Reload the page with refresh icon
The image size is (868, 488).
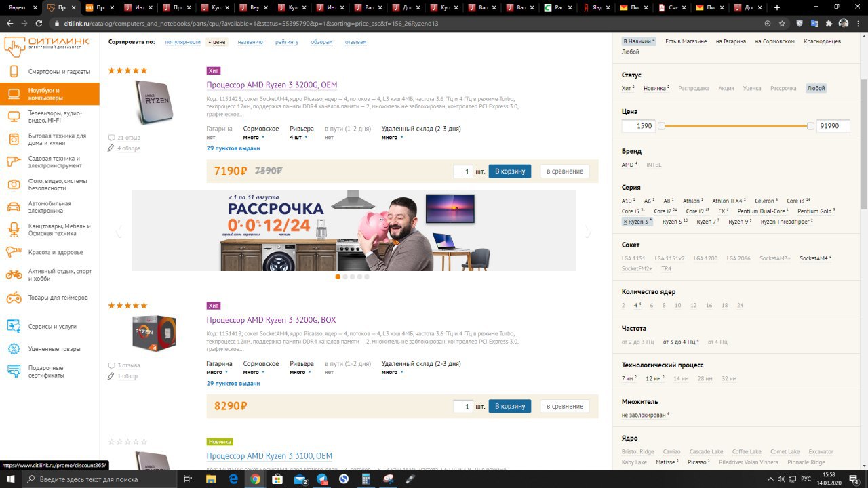(40, 23)
